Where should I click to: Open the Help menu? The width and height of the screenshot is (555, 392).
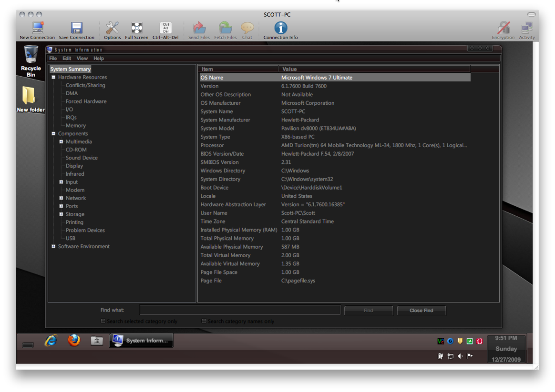tap(99, 58)
